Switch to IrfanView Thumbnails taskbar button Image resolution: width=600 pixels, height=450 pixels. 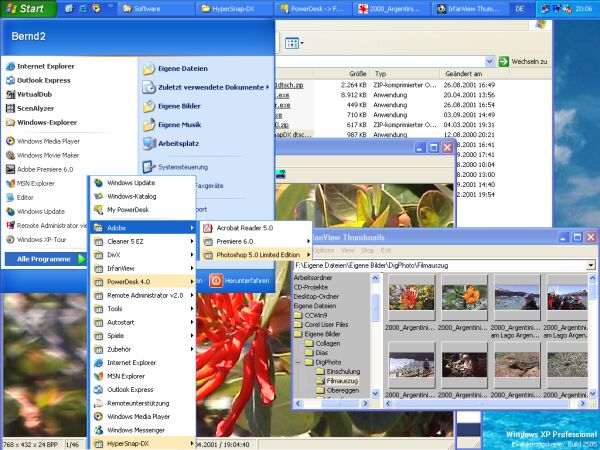pos(470,8)
